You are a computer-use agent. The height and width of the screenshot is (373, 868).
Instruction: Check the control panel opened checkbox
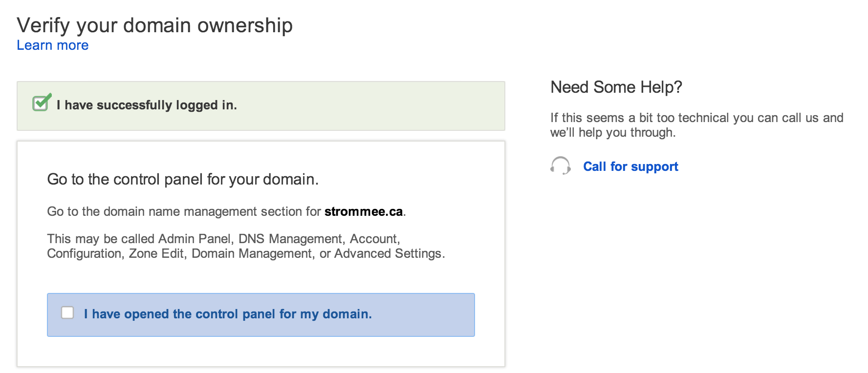coord(67,312)
